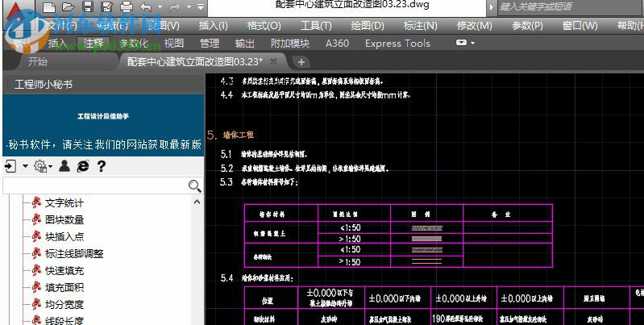Image resolution: width=644 pixels, height=325 pixels.
Task: Open a file with the folder icon
Action: 69,7
